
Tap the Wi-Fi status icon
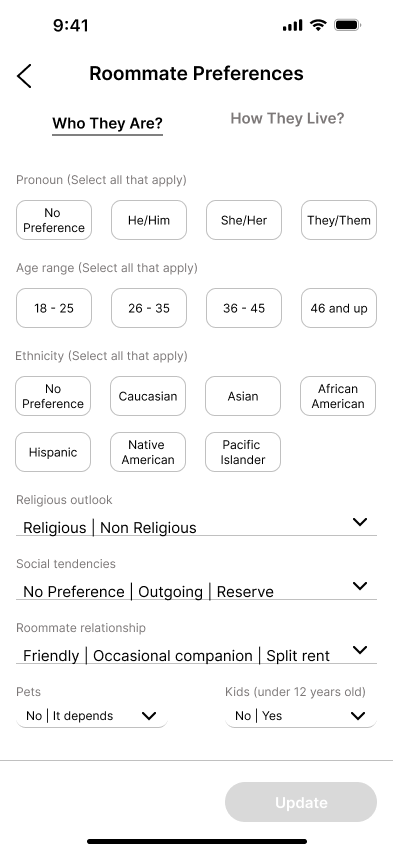(318, 25)
